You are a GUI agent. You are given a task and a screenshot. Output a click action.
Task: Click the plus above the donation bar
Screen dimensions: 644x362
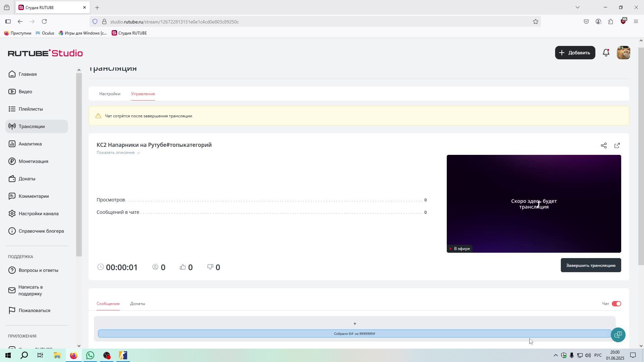coord(355,323)
